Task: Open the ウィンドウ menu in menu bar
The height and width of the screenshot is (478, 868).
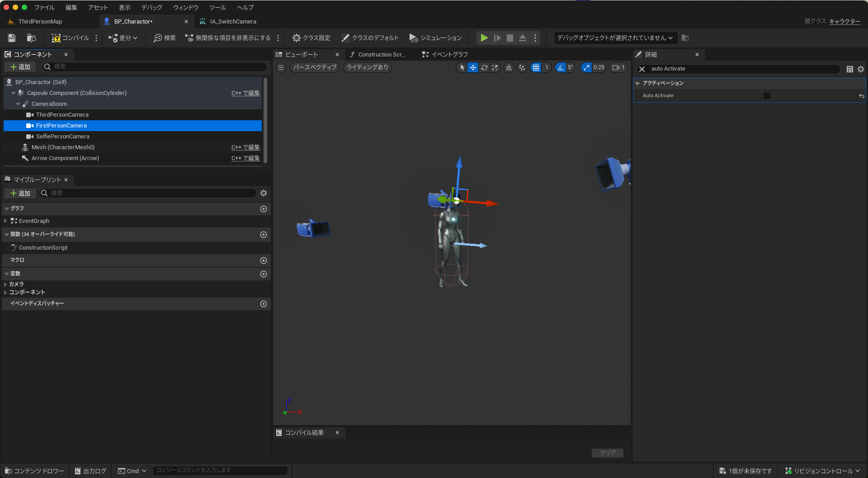Action: pyautogui.click(x=185, y=7)
